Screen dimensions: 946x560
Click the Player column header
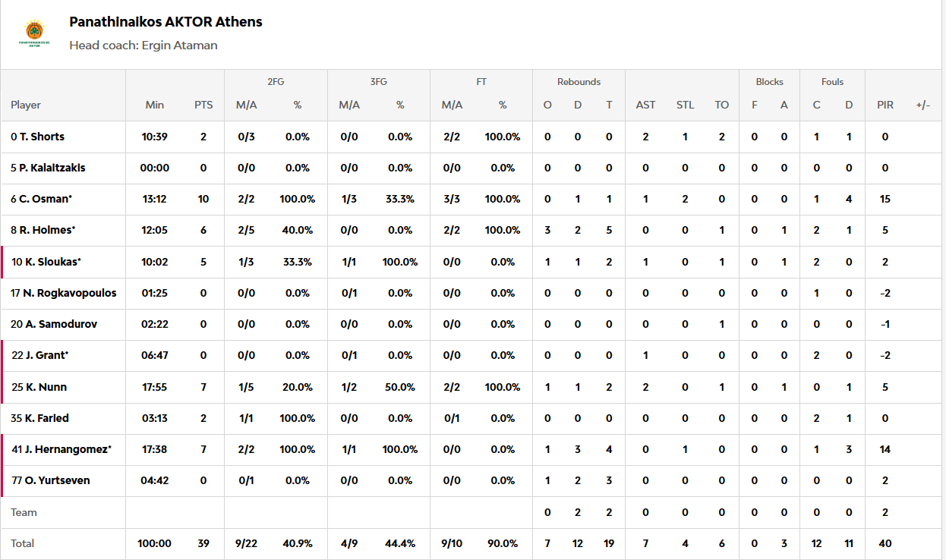coord(26,105)
